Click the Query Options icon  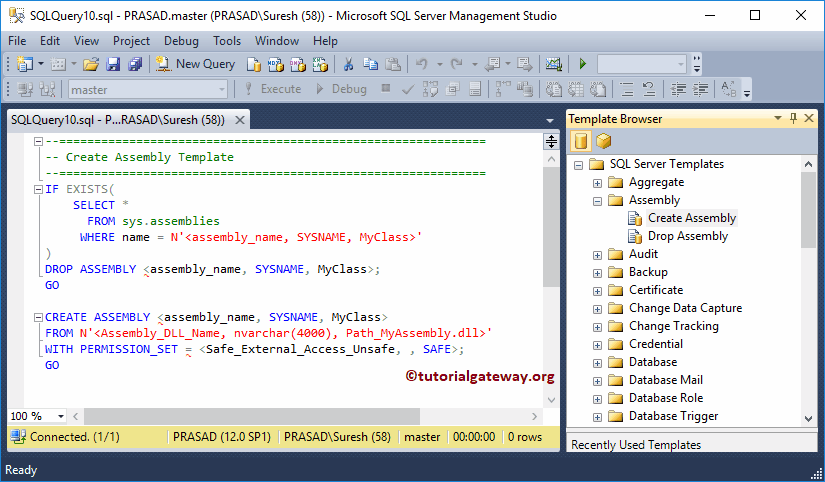[x=452, y=90]
